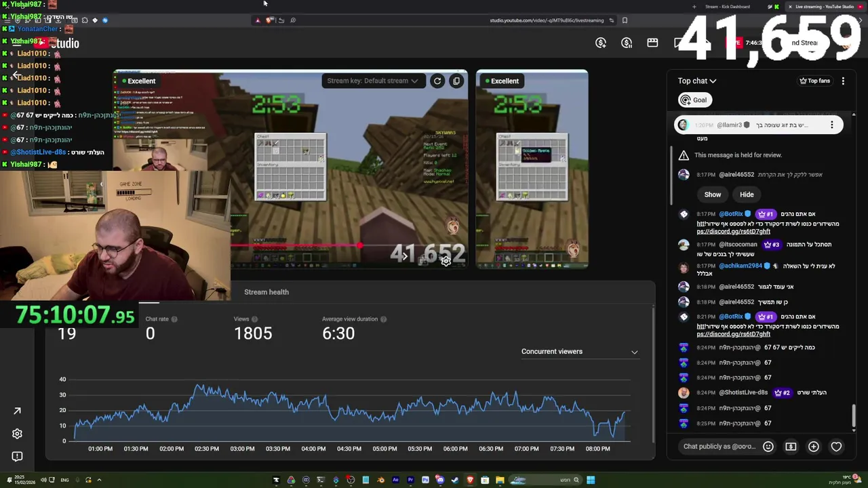Open stream preview player settings gear

coord(446,261)
